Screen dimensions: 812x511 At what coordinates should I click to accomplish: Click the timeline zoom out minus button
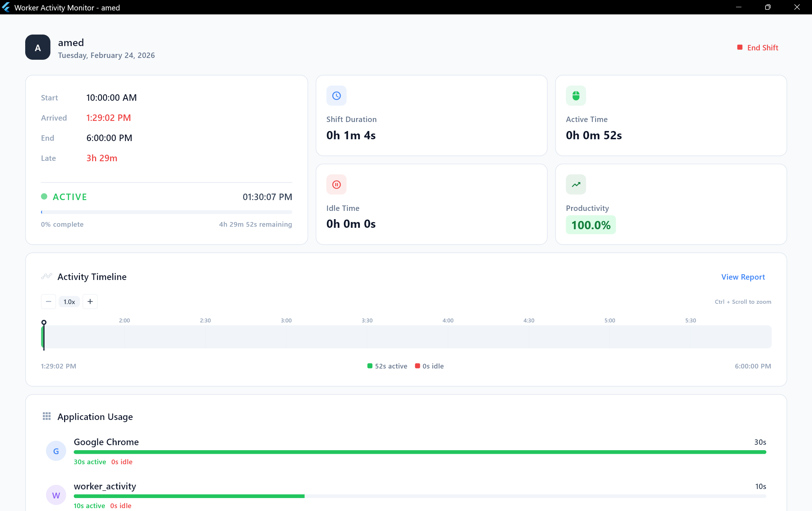(48, 302)
